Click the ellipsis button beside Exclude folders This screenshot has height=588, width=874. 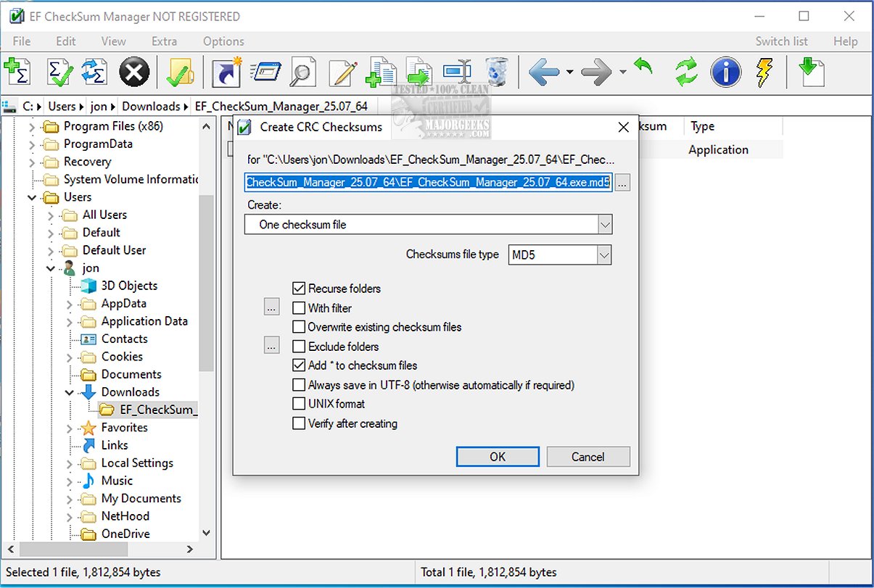(x=271, y=346)
